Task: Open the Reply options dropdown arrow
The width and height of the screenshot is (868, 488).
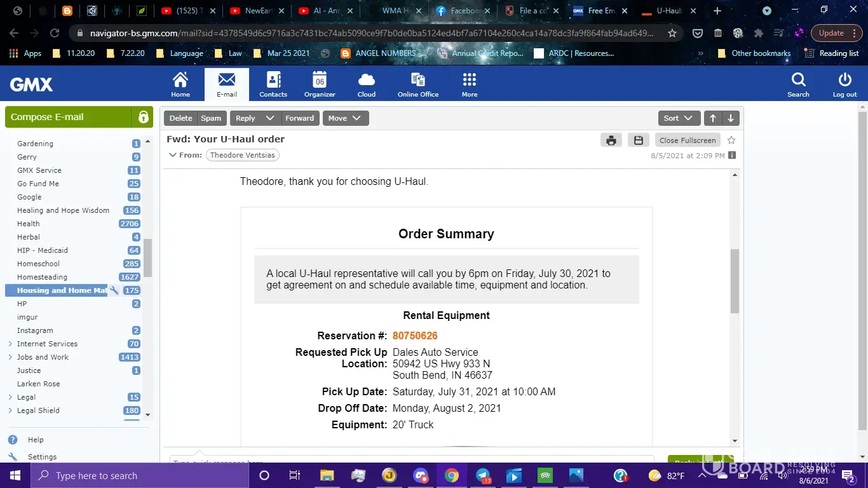Action: 270,118
